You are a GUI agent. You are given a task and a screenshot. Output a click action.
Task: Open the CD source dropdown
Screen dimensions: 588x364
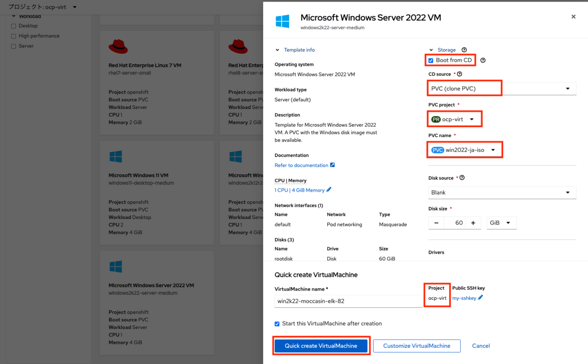[x=502, y=89]
